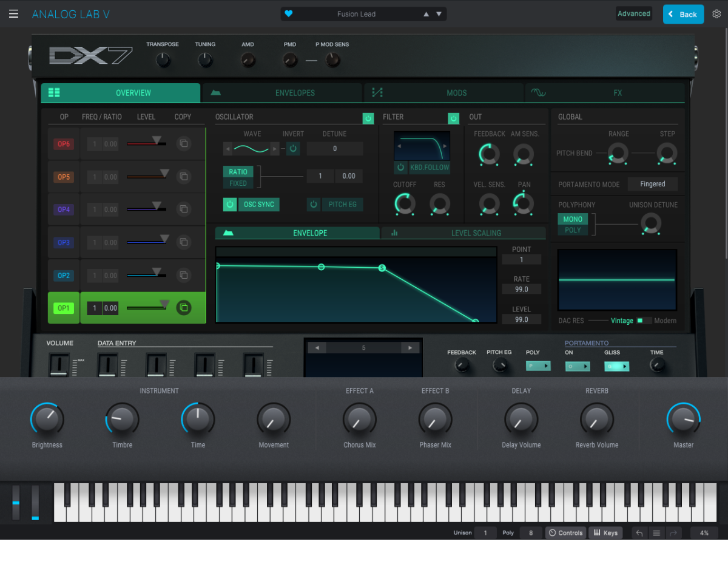Select next filter type arrow

click(446, 146)
